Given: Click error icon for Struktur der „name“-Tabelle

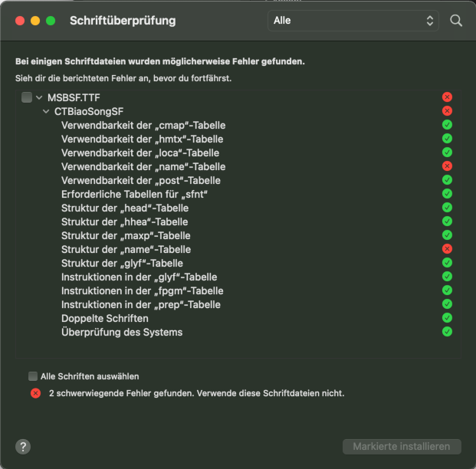Looking at the screenshot, I should (x=447, y=249).
